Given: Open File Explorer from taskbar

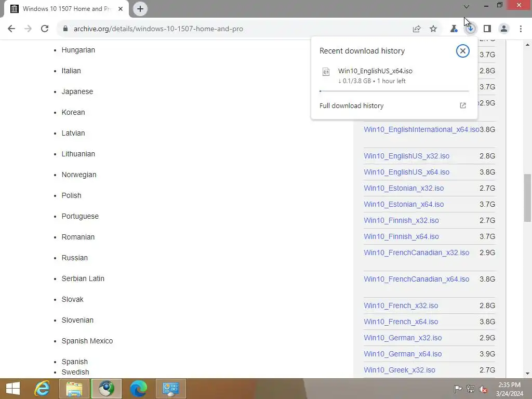Looking at the screenshot, I should (74, 389).
